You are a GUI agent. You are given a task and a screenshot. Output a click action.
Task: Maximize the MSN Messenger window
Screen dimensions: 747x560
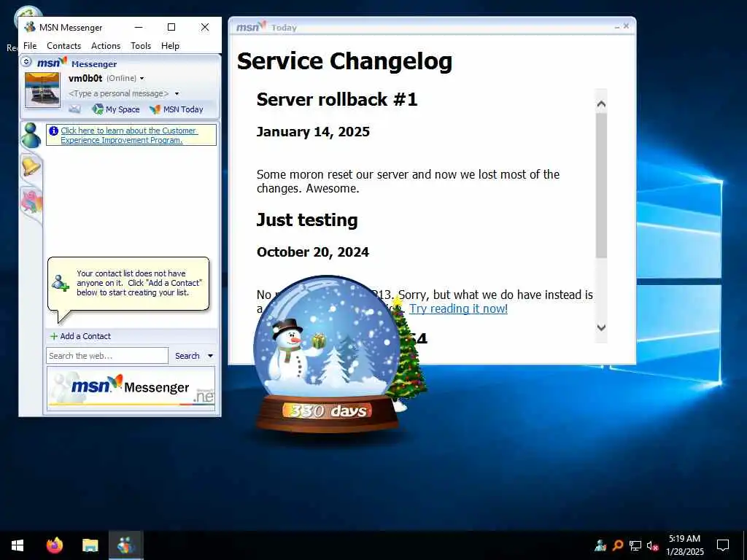click(171, 27)
